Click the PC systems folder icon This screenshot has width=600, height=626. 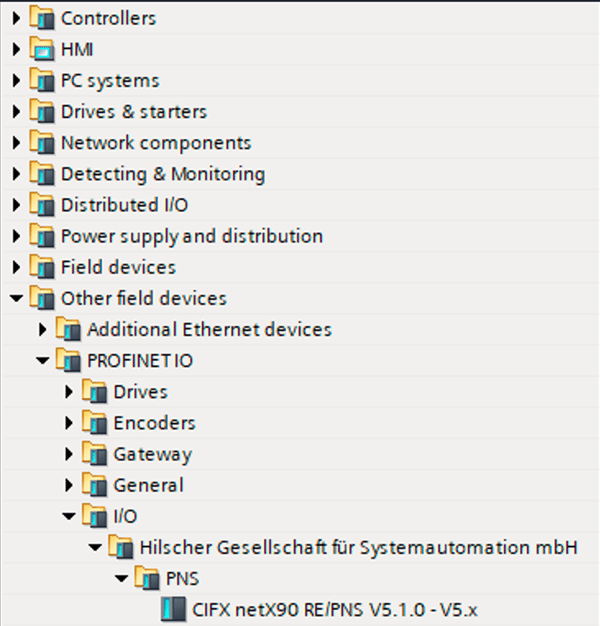42,80
